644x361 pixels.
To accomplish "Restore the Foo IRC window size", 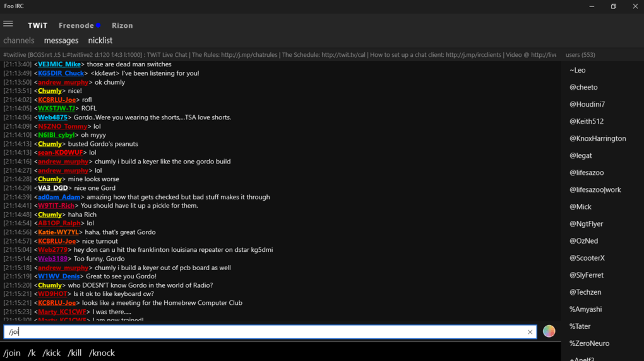I will coord(613,6).
